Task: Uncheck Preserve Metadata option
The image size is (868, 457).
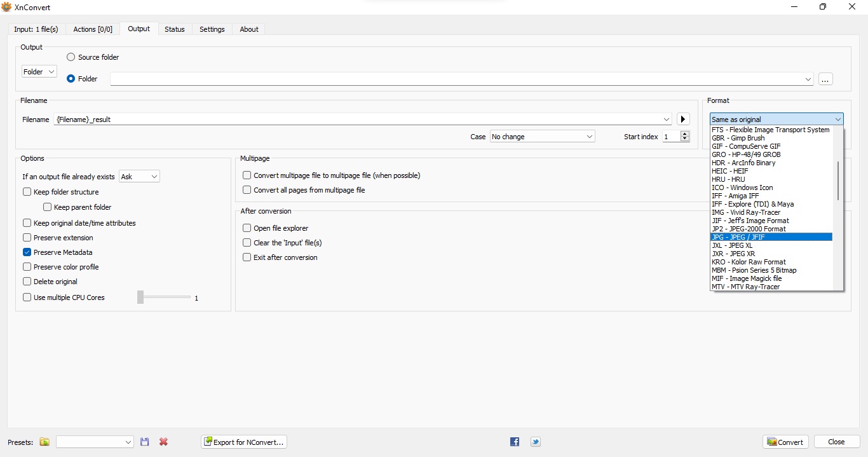Action: click(x=27, y=252)
